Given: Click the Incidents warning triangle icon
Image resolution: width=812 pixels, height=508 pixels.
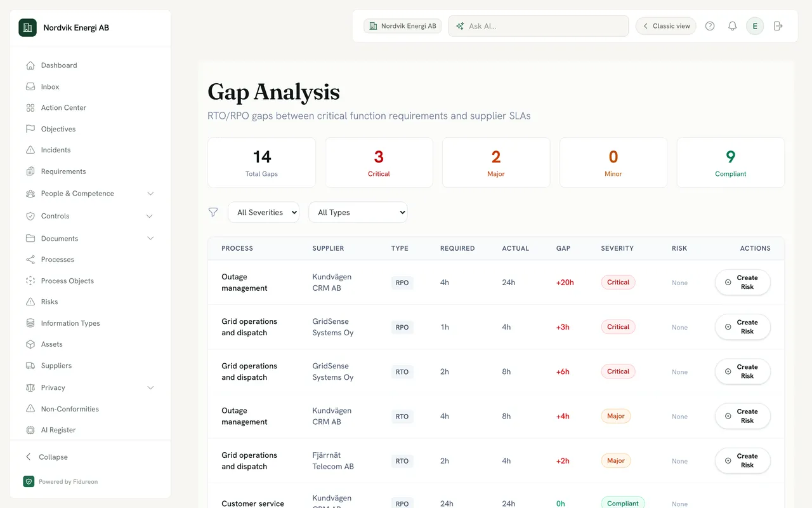Looking at the screenshot, I should (30, 150).
